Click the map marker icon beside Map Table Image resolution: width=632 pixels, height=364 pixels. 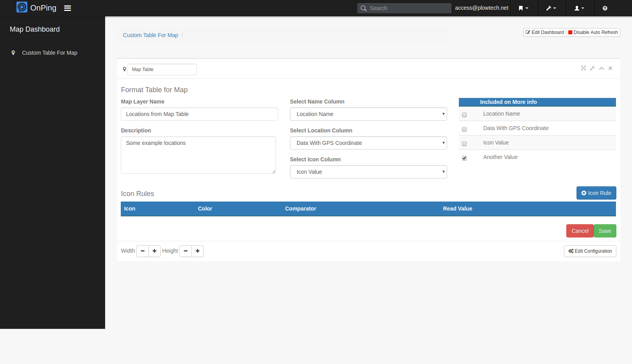[124, 69]
